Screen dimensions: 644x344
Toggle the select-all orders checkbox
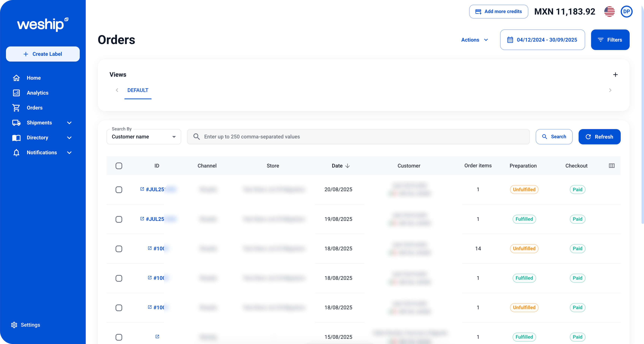tap(119, 166)
